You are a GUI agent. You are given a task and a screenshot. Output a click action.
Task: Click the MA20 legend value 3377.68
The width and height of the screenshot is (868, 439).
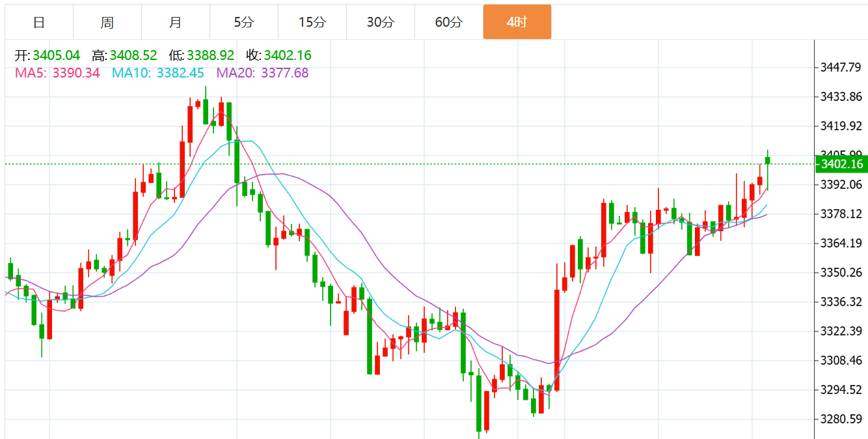(285, 73)
